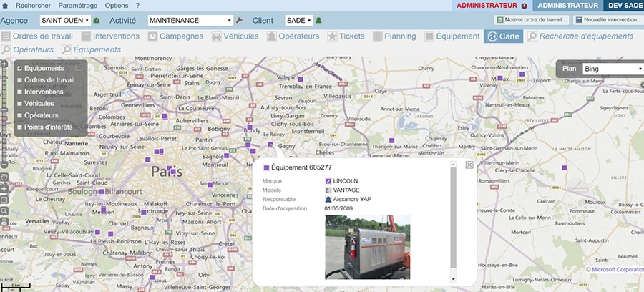Viewport: 644px width, 292px height.
Task: Click equipment marker near Villepinte
Action: click(301, 79)
